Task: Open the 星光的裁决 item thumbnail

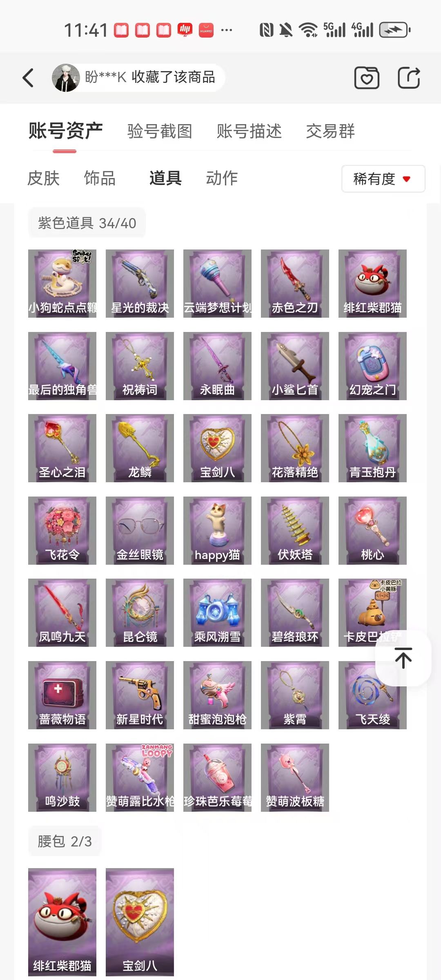Action: tap(140, 283)
